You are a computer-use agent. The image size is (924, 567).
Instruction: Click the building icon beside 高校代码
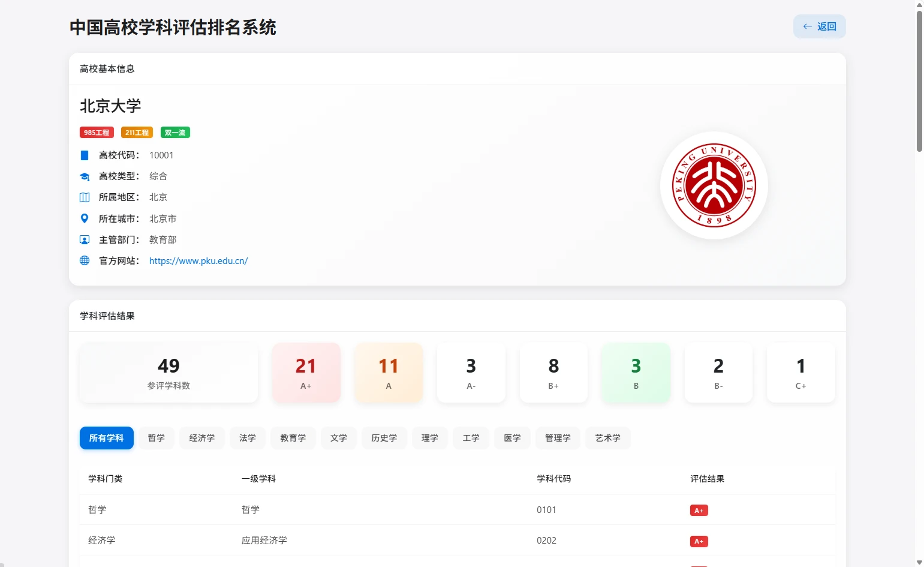tap(85, 155)
